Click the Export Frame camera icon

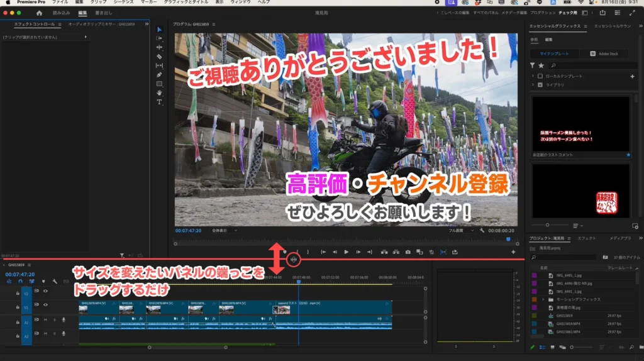tap(408, 252)
